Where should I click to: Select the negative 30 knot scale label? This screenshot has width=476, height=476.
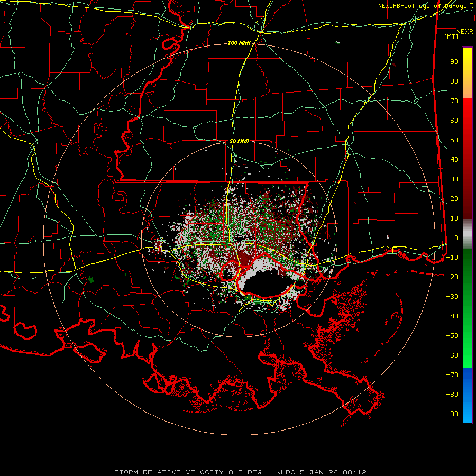tap(452, 297)
